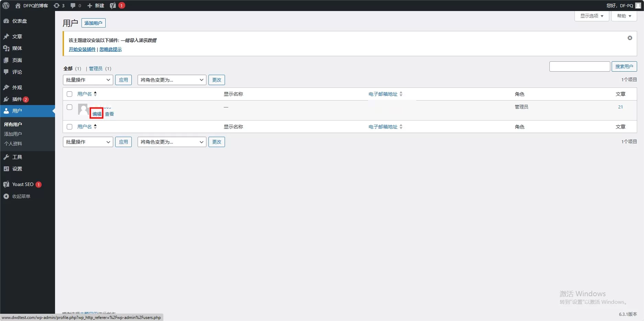Click the user avatar thumbnail in table

click(83, 109)
